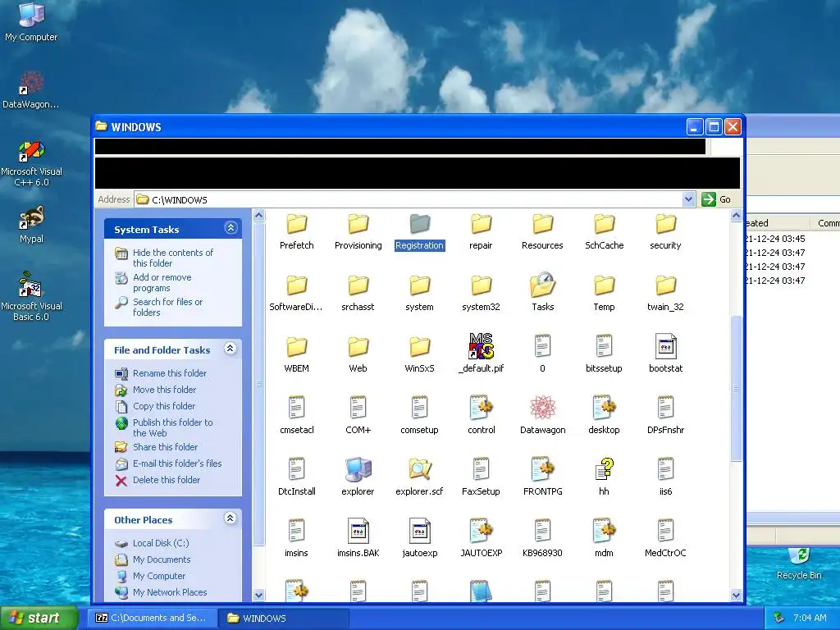Switch to C:\Documents and Se... taskbar window
This screenshot has width=840, height=630.
pos(152,619)
